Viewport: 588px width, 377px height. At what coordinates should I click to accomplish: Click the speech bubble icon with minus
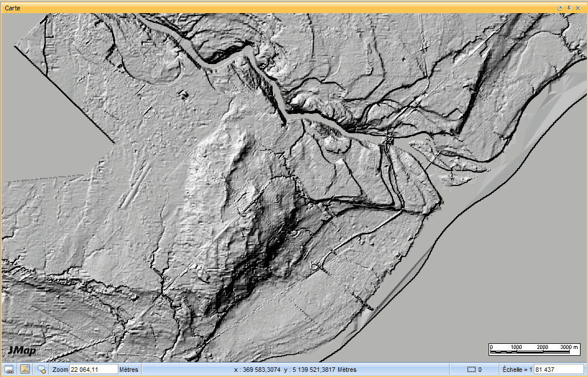click(41, 370)
